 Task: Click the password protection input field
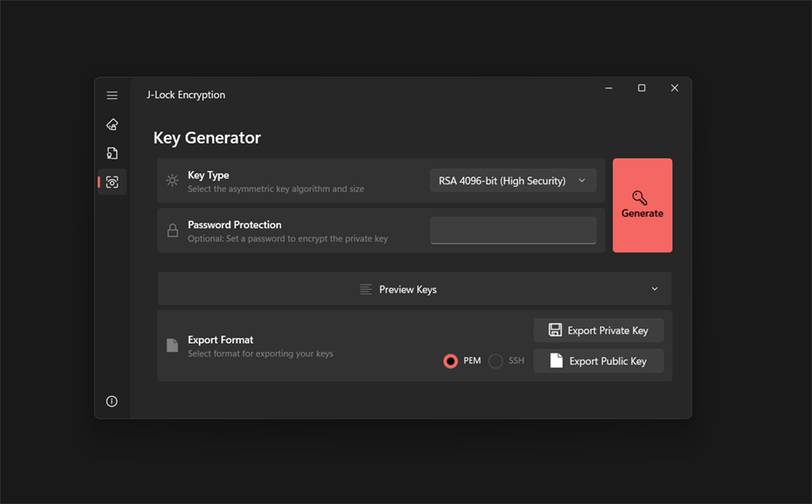pos(512,230)
